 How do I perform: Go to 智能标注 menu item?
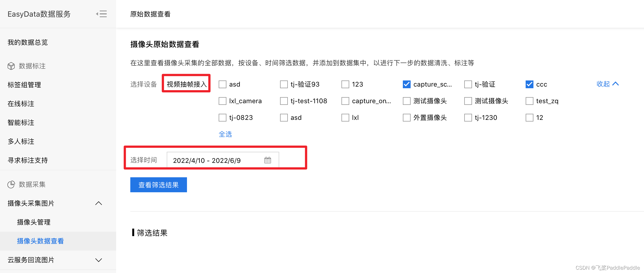coord(21,123)
